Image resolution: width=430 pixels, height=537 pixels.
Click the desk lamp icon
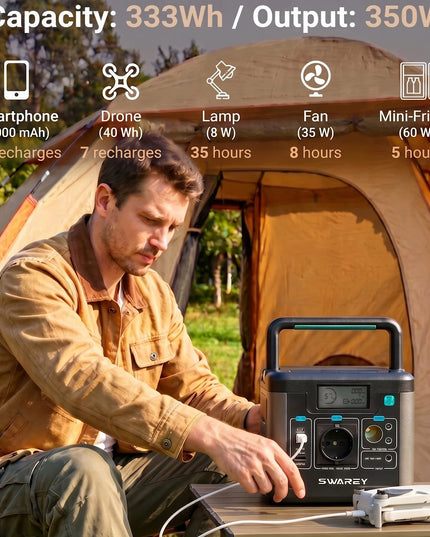[x=221, y=80]
